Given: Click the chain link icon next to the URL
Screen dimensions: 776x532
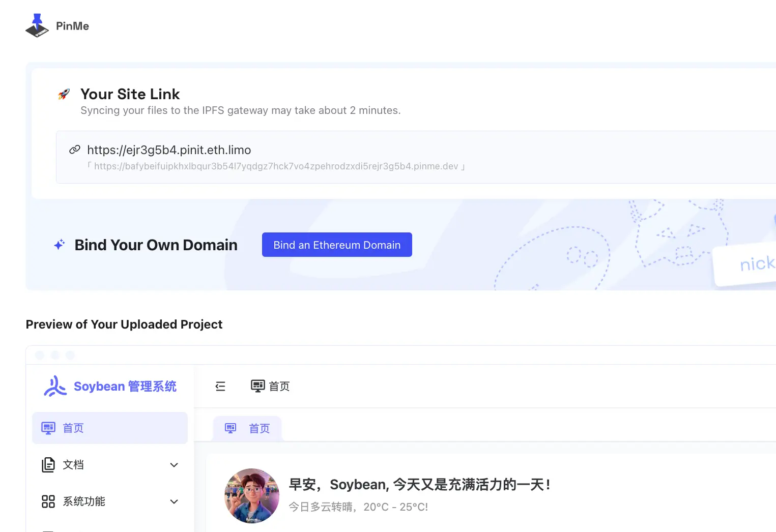Looking at the screenshot, I should [x=75, y=150].
